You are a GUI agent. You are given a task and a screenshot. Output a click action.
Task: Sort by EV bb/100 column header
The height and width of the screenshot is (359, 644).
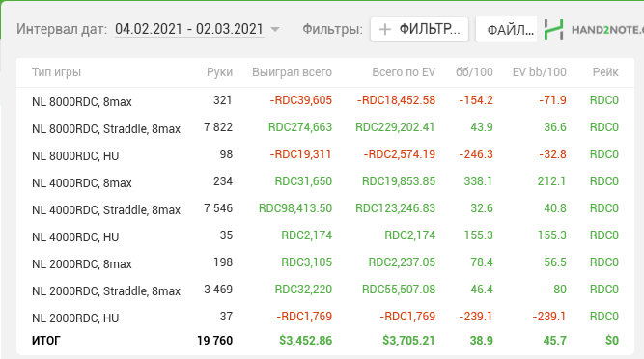point(539,72)
